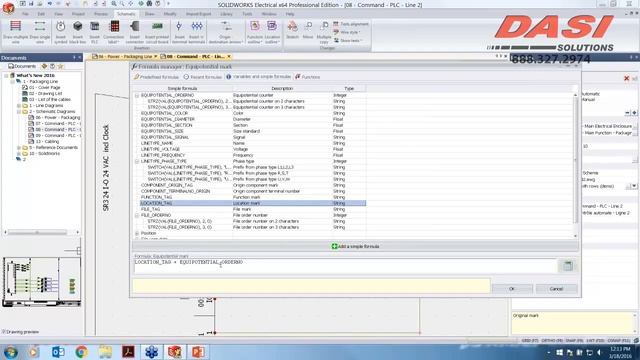Open Origin destination arrows tool
This screenshot has height=360, width=640.
pyautogui.click(x=225, y=32)
